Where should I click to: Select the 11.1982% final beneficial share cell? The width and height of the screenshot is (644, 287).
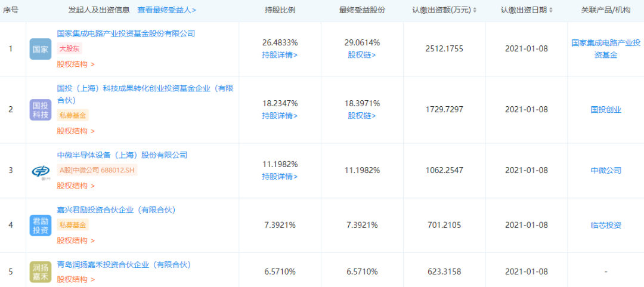pyautogui.click(x=362, y=171)
